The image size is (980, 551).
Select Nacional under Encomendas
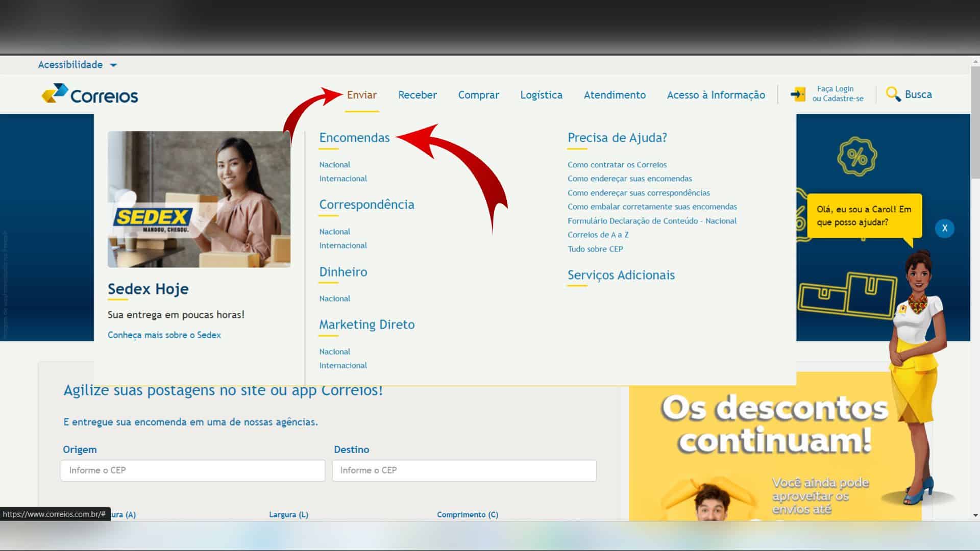pos(335,165)
